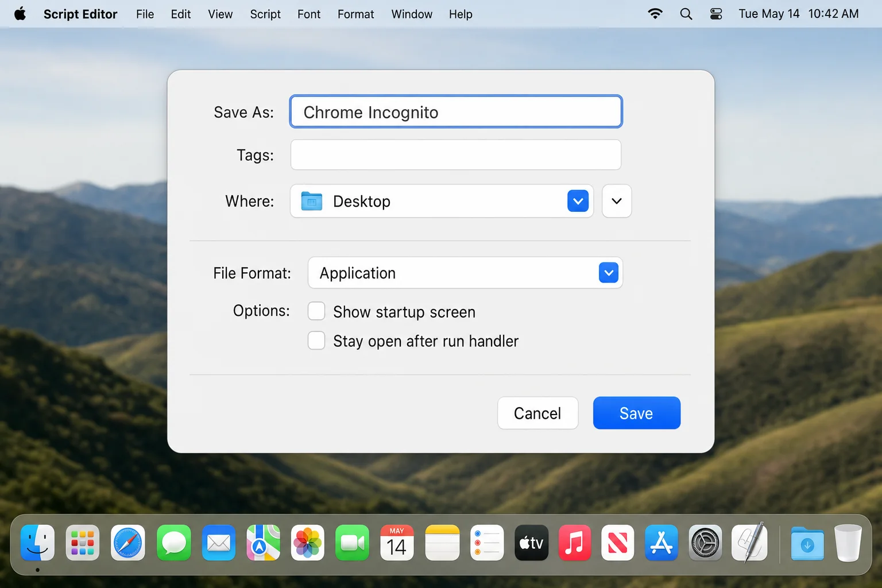Open Downloads folder in the Dock
The image size is (882, 588).
coord(807,543)
